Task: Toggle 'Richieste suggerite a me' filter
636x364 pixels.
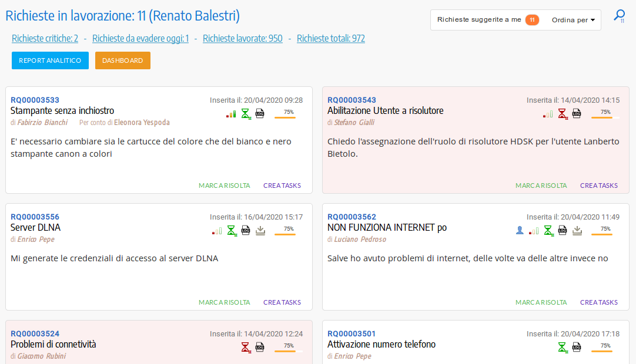Action: point(487,20)
